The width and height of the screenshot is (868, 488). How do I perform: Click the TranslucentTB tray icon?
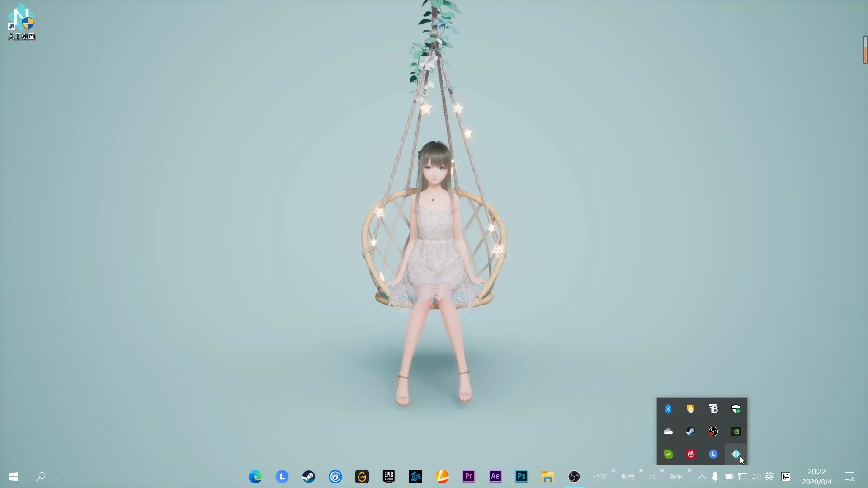click(x=713, y=409)
